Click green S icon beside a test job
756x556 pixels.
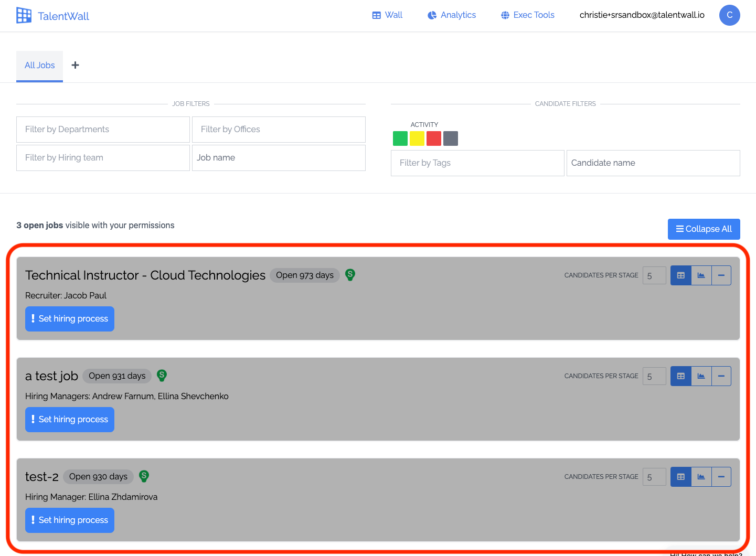pyautogui.click(x=162, y=376)
